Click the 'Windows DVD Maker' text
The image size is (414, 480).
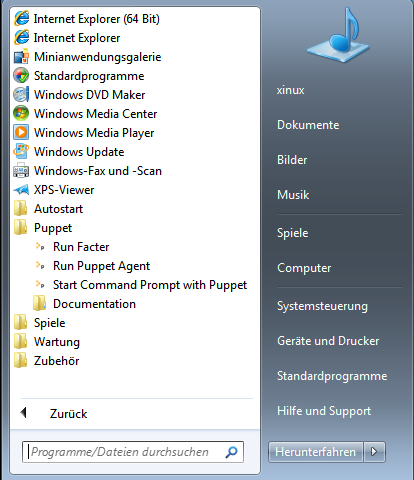pos(89,95)
